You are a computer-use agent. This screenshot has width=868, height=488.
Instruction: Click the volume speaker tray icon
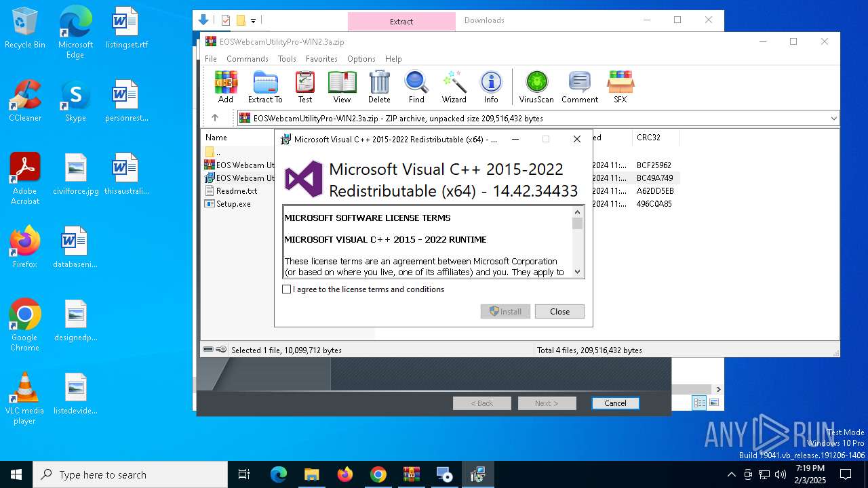pos(780,474)
